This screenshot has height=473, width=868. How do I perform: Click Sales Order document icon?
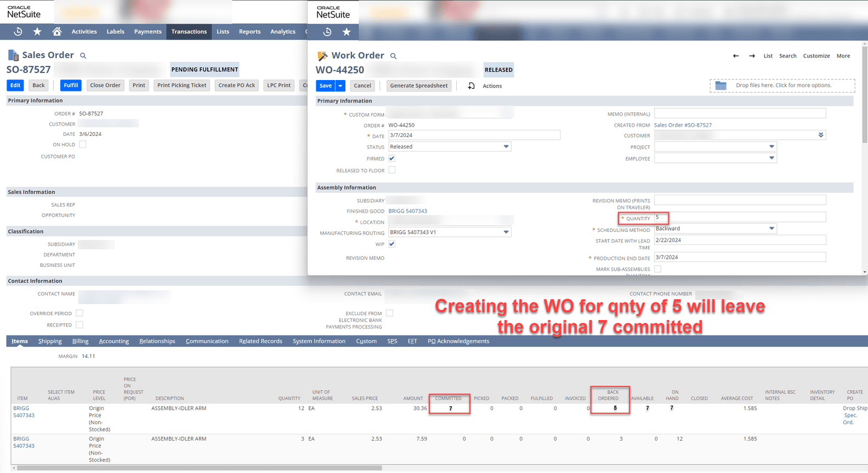[13, 55]
